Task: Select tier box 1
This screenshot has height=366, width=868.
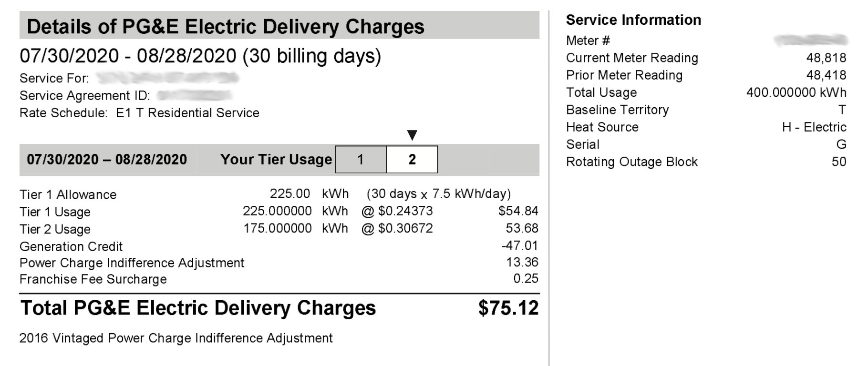Action: 361,160
